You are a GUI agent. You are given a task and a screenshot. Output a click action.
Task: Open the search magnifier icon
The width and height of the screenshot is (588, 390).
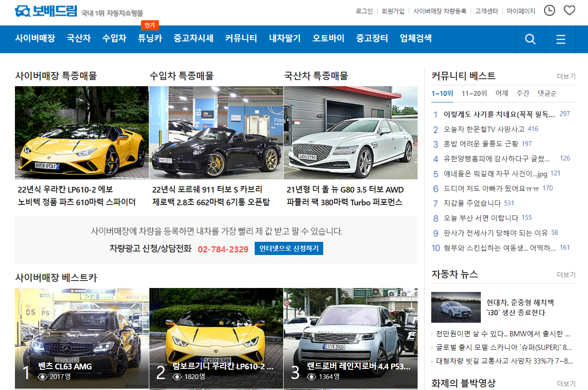click(530, 39)
